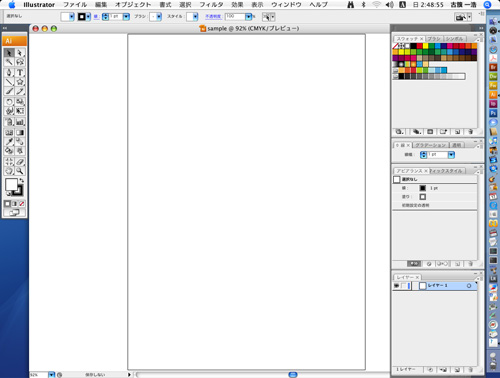Select the Lasso tool

pyautogui.click(x=20, y=62)
